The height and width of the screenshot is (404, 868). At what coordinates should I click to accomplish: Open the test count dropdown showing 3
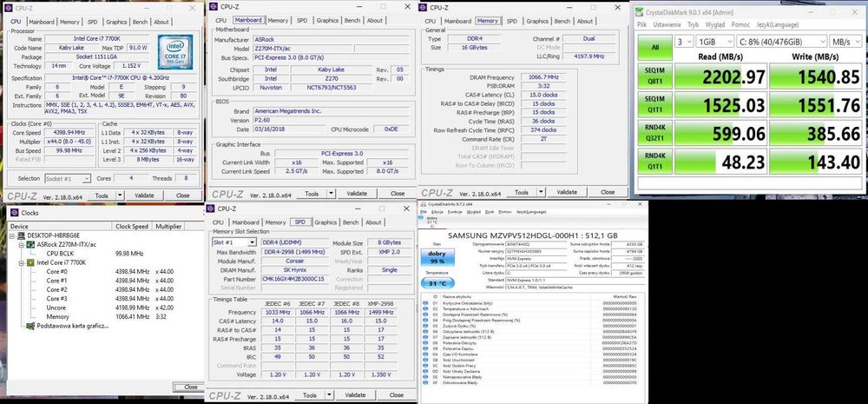click(x=683, y=42)
